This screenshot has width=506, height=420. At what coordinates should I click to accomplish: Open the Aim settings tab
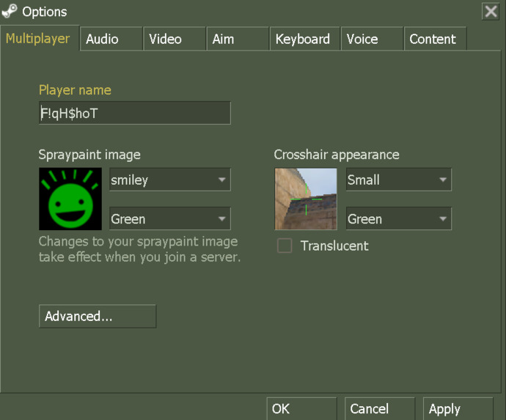click(x=223, y=40)
